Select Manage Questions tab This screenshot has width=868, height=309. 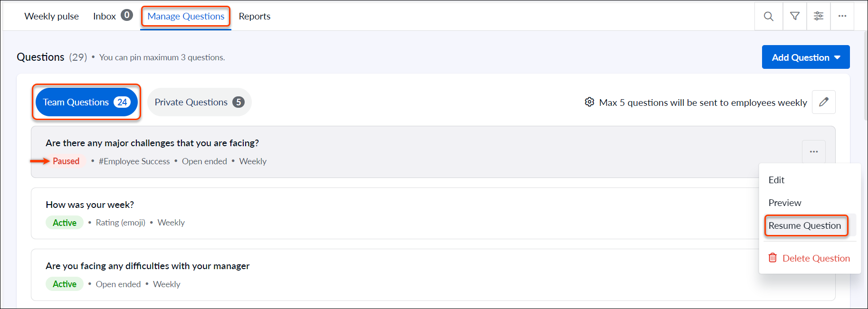coord(186,16)
